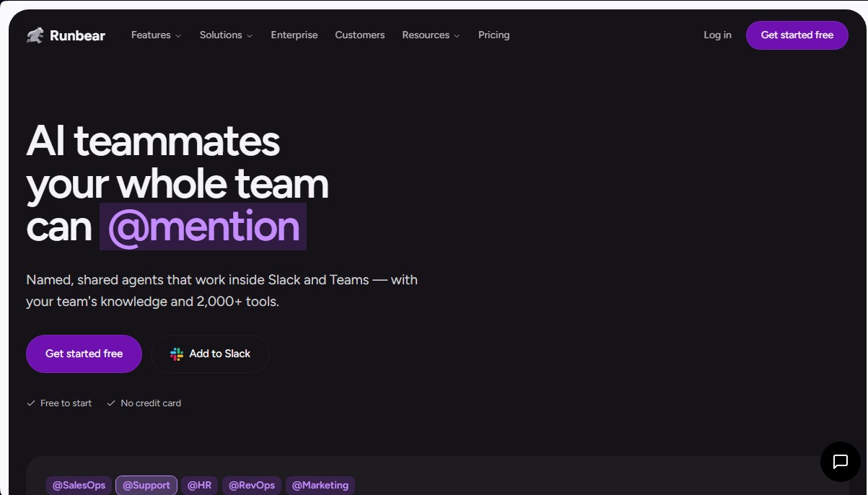Expand the Solutions dropdown menu
The height and width of the screenshot is (495, 868).
tap(226, 35)
